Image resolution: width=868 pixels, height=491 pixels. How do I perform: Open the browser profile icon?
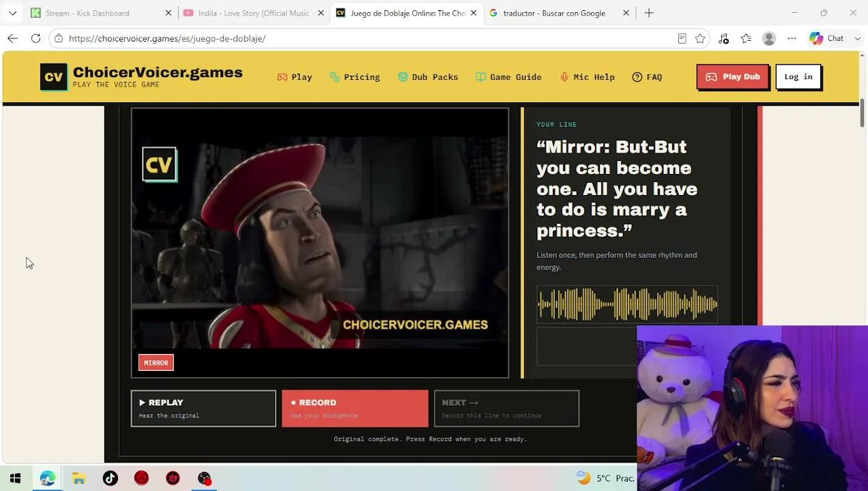[769, 38]
